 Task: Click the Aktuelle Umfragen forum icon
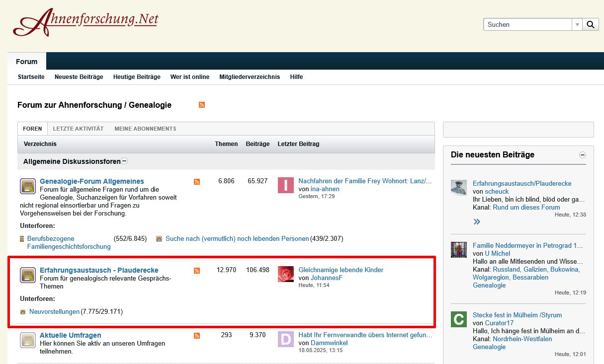point(27,340)
